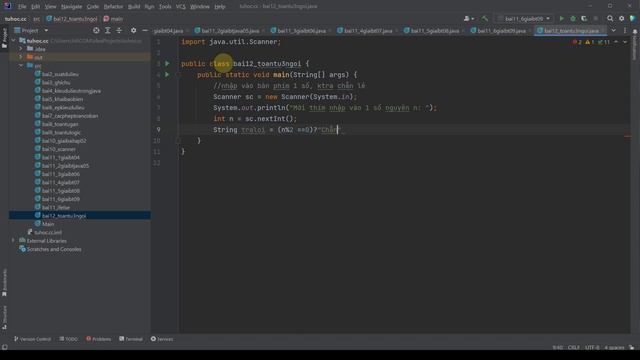The image size is (640, 360).
Task: Open IDE settings gear in top toolbar
Action: tap(622, 19)
